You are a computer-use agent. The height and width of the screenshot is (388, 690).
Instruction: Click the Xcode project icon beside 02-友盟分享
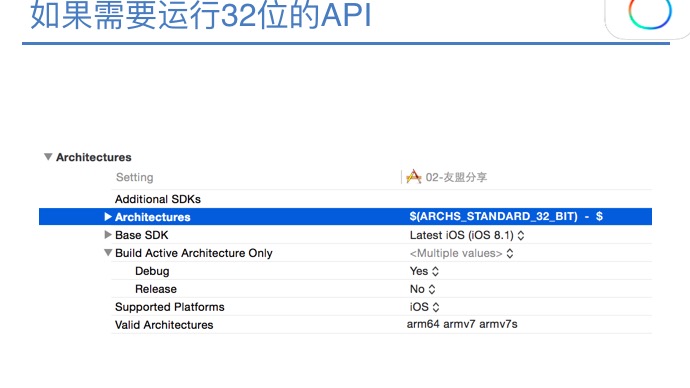click(414, 177)
